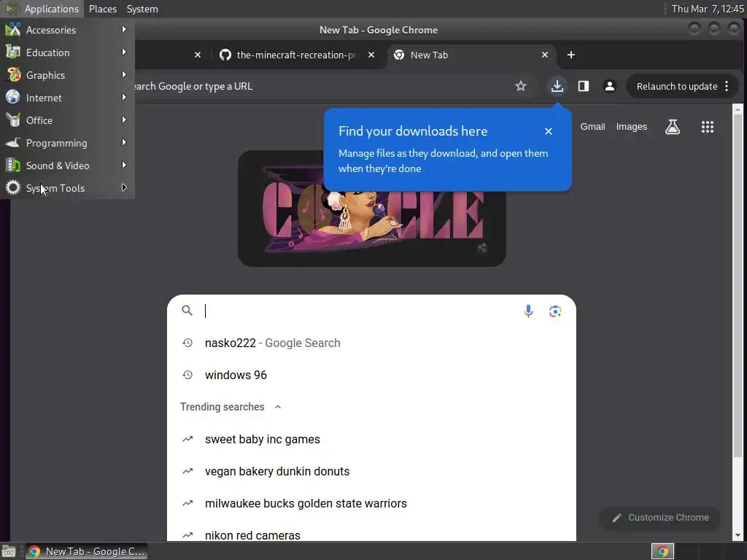Click New Tab - Google Chrome taskbar button

click(86, 551)
